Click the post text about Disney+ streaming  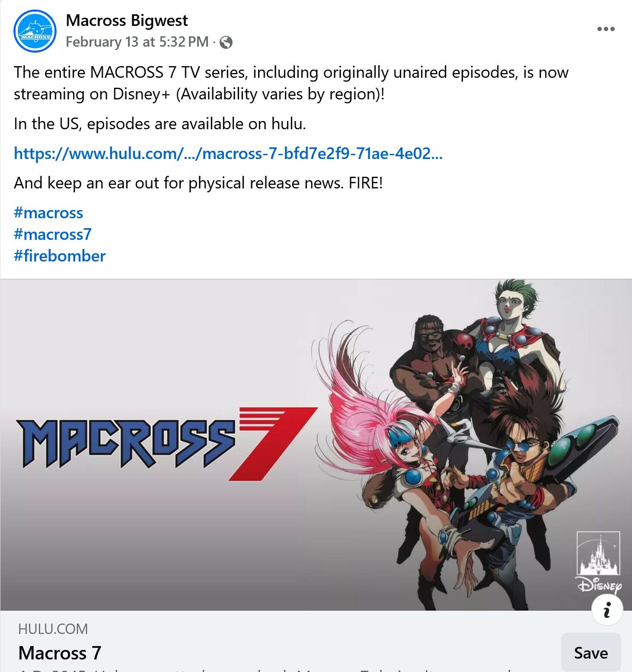(291, 83)
